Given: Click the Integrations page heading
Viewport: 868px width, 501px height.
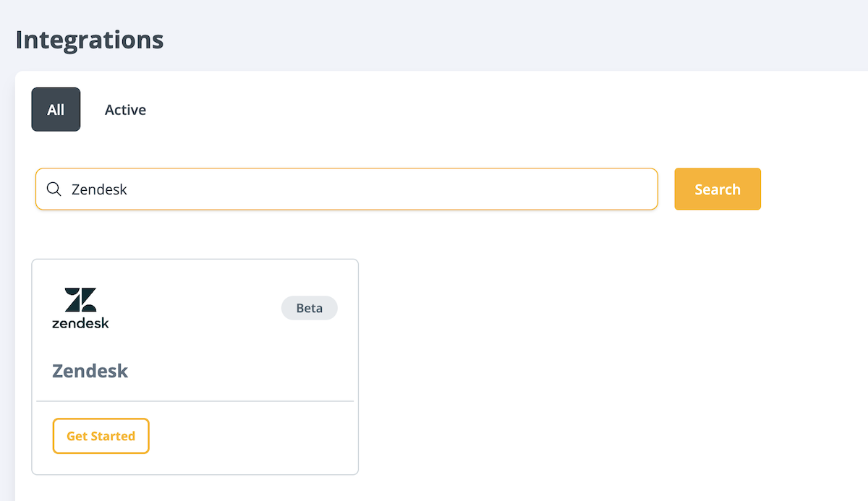Looking at the screenshot, I should click(x=88, y=40).
